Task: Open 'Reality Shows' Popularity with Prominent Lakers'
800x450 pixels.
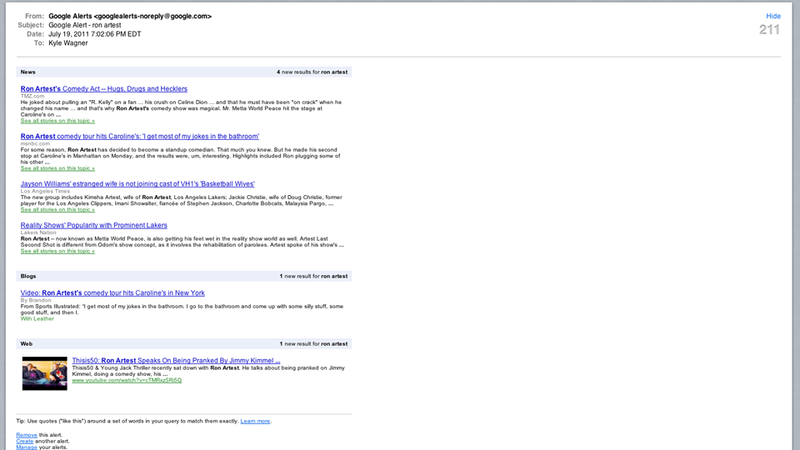Action: (x=94, y=225)
